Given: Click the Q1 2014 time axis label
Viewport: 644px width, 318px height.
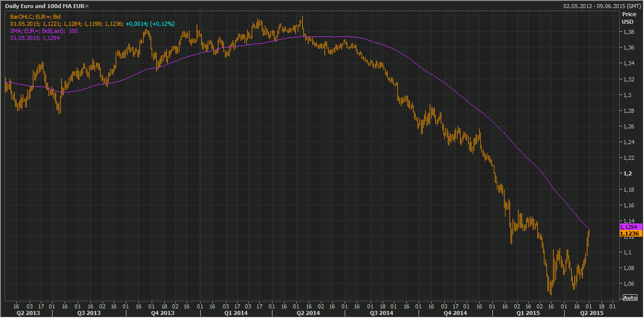Looking at the screenshot, I should coord(236,313).
